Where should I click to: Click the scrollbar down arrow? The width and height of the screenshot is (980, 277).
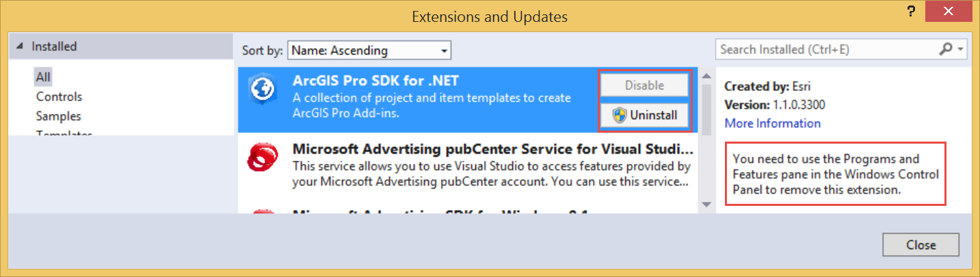[x=706, y=204]
